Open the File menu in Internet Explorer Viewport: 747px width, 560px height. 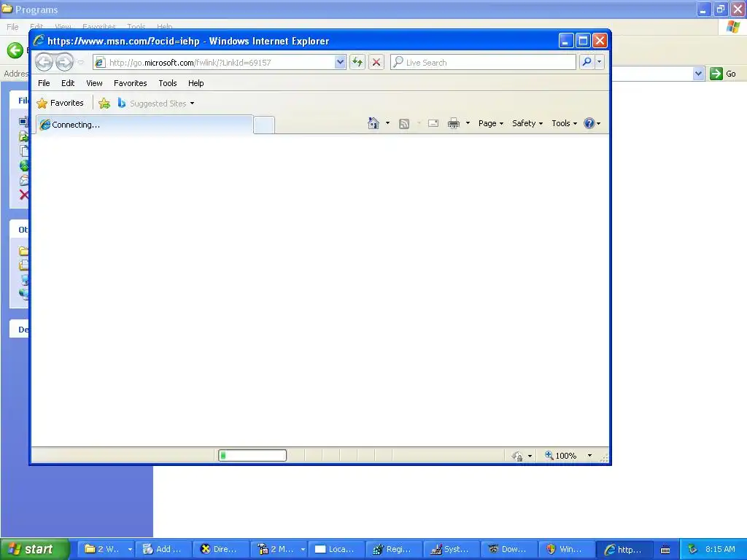[44, 83]
